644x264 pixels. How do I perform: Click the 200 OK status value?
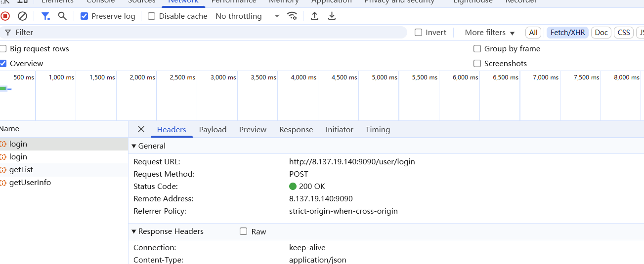tap(312, 186)
